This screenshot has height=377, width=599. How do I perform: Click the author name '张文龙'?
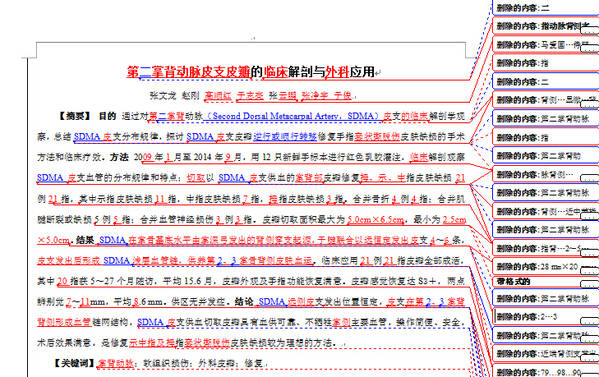pyautogui.click(x=163, y=95)
